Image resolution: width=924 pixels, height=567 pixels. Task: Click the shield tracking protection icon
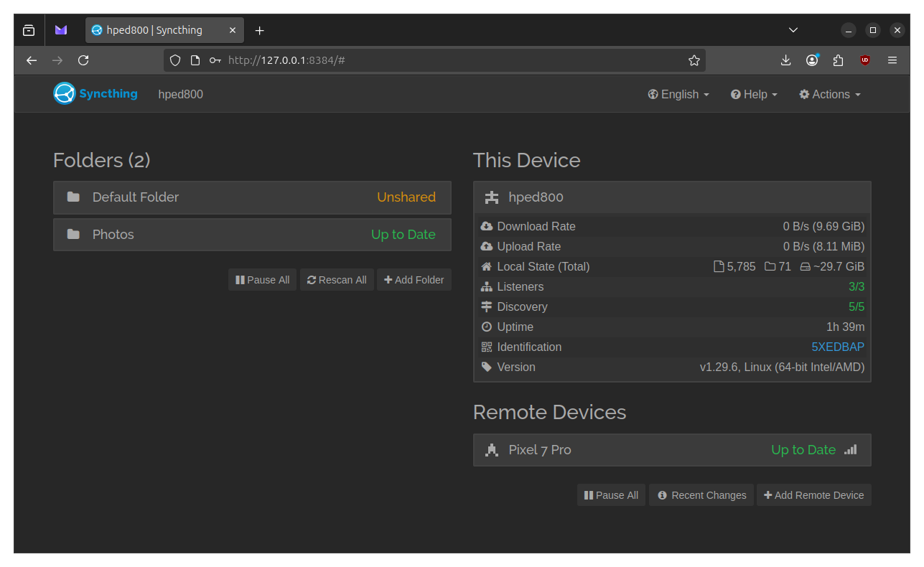pos(175,60)
